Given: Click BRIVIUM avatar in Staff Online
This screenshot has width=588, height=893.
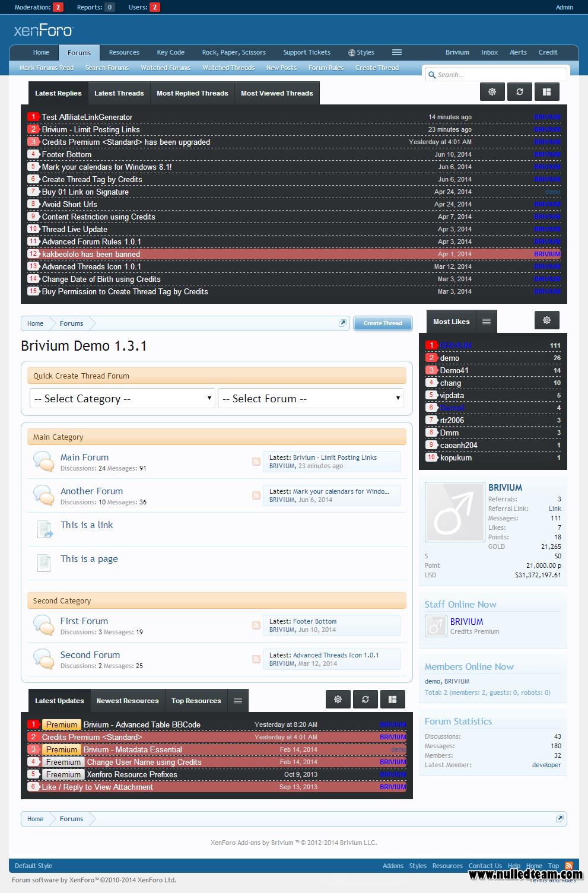Looking at the screenshot, I should tap(436, 626).
